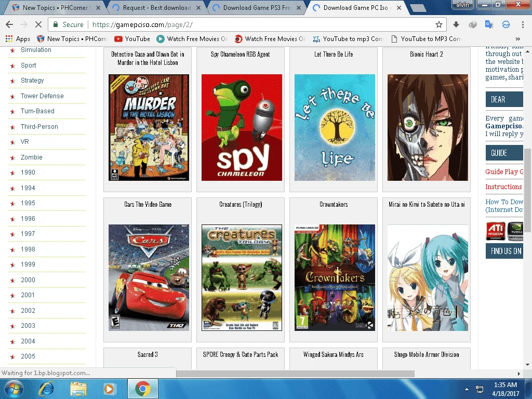Click the address bar showing gamepciso.com/page/2/

tap(248, 24)
